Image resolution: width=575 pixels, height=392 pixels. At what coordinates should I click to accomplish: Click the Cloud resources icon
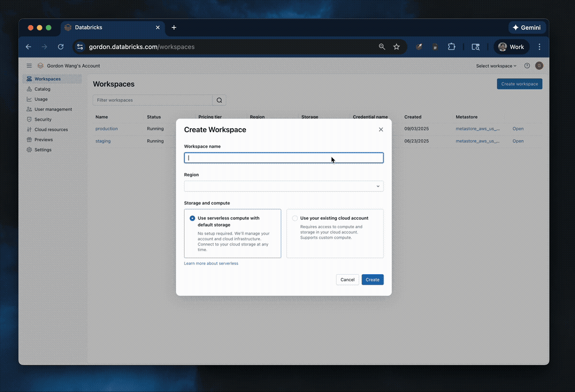(x=29, y=129)
